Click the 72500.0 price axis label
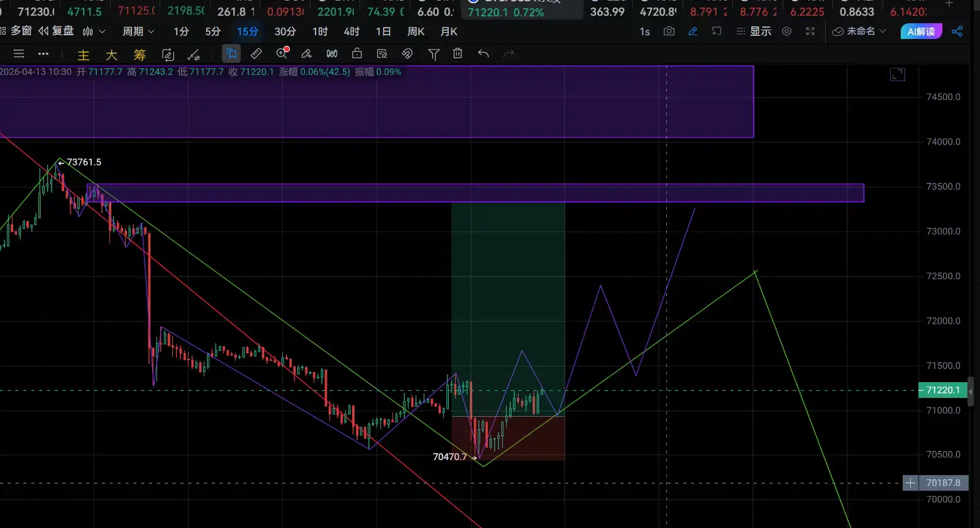Viewport: 980px width, 528px height. point(944,276)
